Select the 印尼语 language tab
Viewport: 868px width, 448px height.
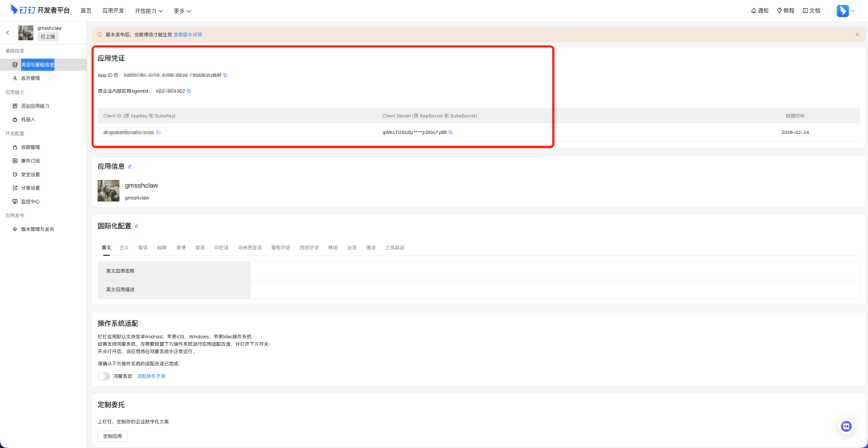click(x=222, y=248)
